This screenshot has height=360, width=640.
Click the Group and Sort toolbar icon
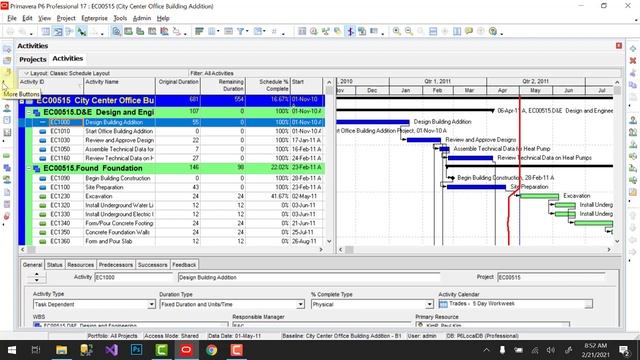(258, 31)
